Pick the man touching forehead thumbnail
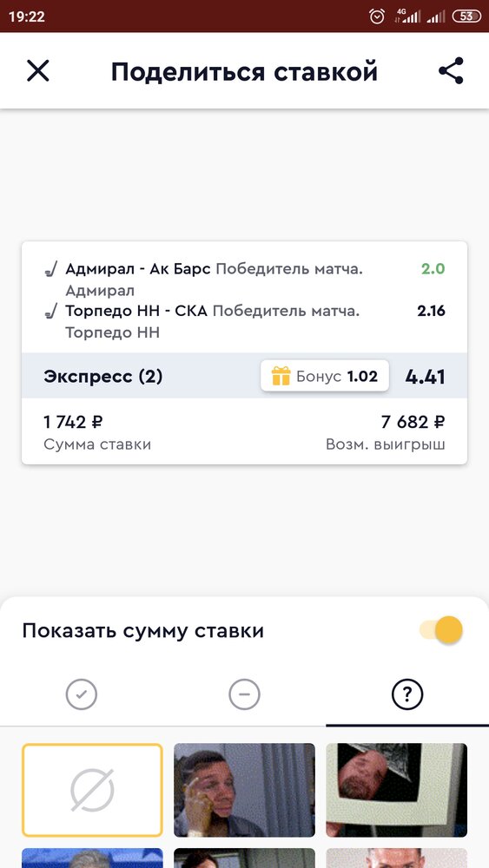489x868 pixels. [x=244, y=790]
